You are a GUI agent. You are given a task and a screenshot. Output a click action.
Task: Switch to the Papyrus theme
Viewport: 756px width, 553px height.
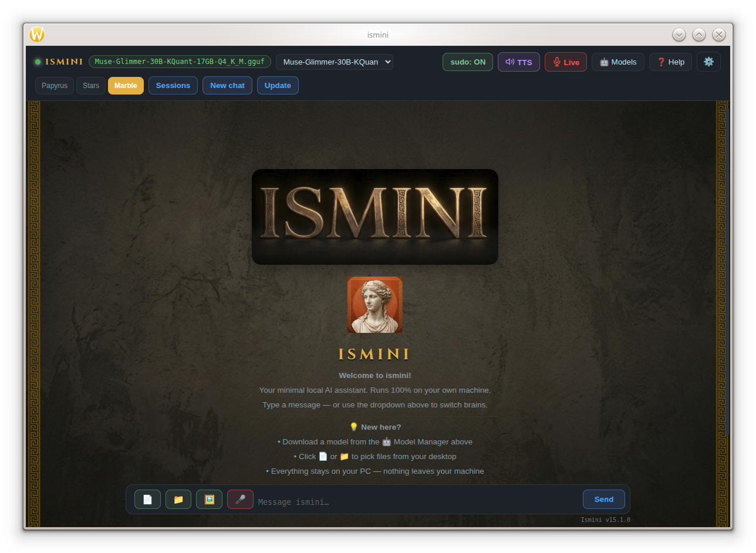coord(55,86)
